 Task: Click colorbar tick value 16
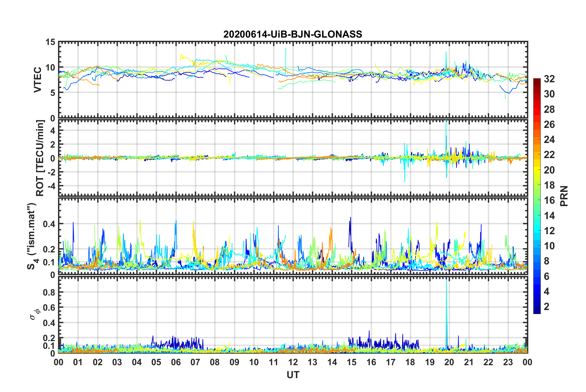click(549, 200)
